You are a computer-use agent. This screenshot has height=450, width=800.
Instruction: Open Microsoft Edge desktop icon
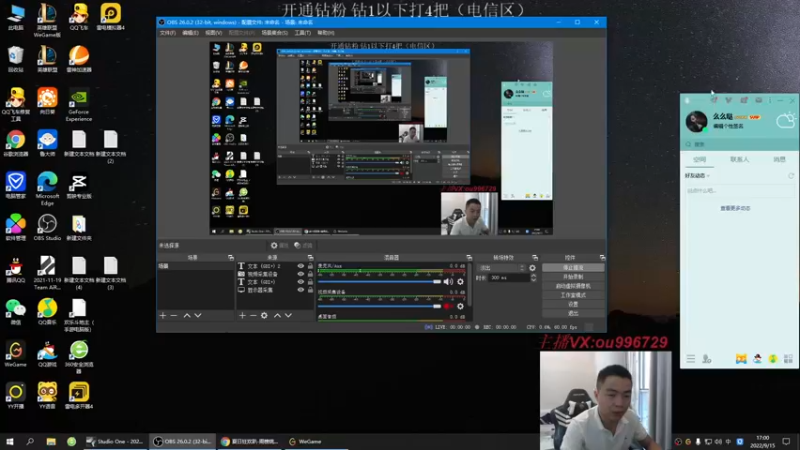pyautogui.click(x=47, y=188)
